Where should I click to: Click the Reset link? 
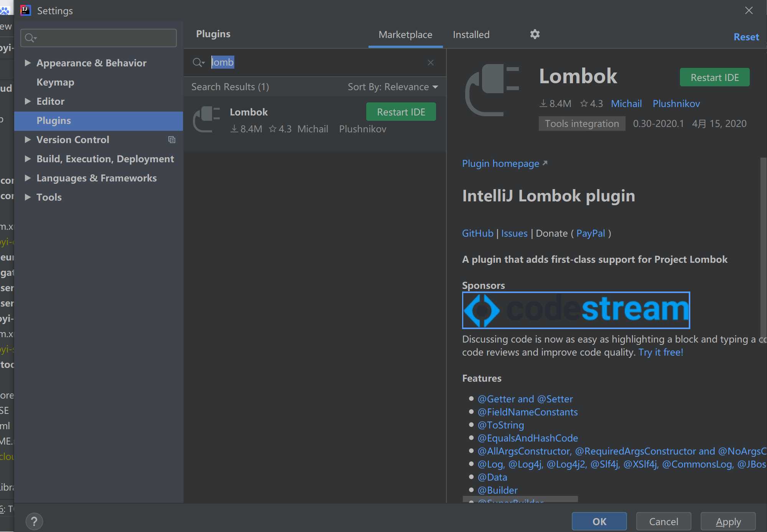click(x=746, y=37)
